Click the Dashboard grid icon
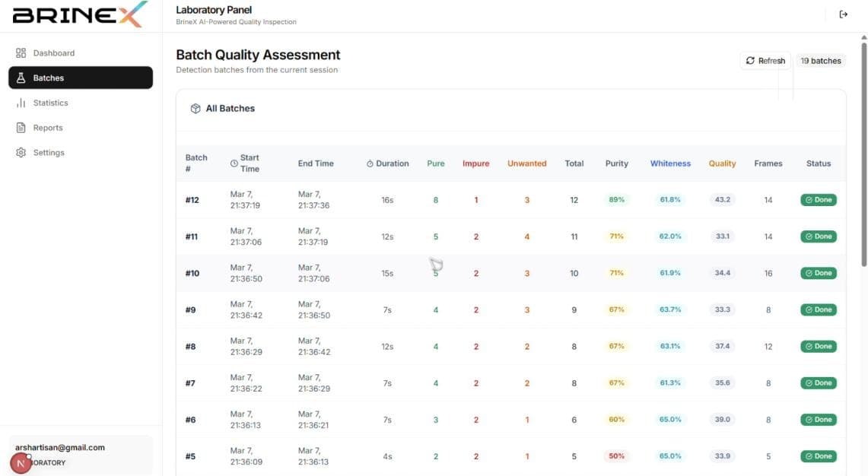The width and height of the screenshot is (868, 476). 21,53
